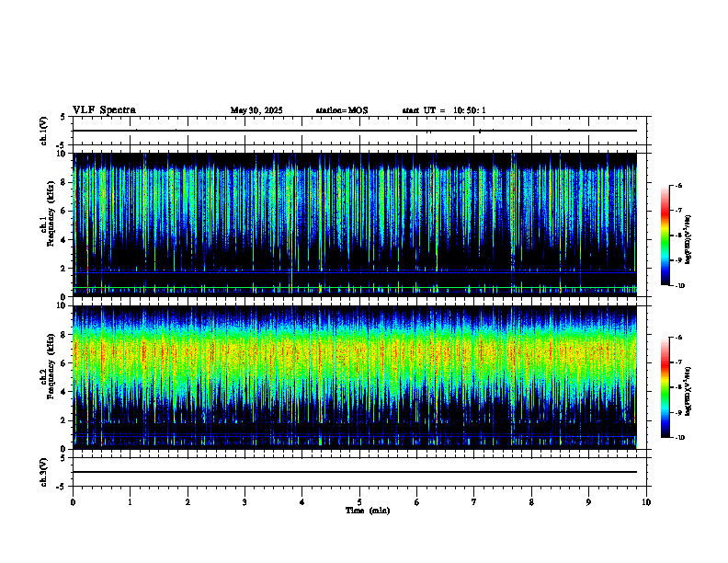Click the "-5" tick on ch.3(V) axis
The image size is (728, 563).
point(62,487)
